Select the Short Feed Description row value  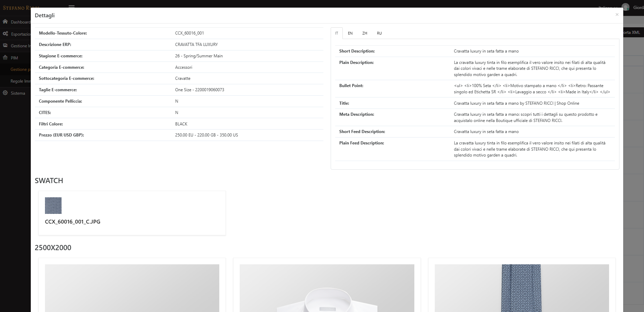point(486,132)
